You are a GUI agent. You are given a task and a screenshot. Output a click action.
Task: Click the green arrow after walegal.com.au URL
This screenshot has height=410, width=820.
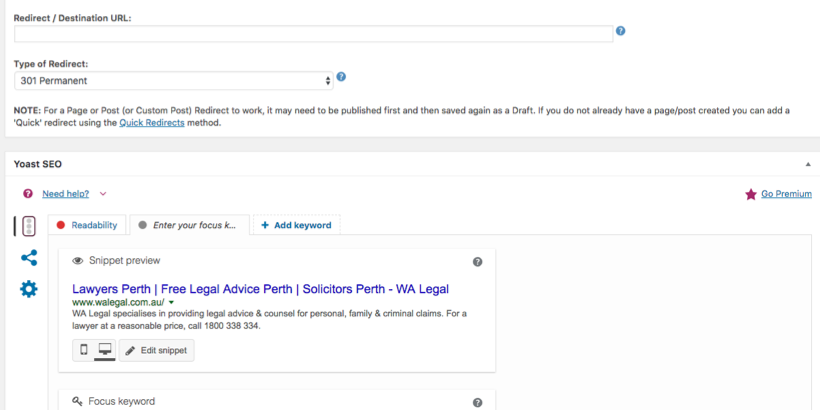(x=172, y=302)
